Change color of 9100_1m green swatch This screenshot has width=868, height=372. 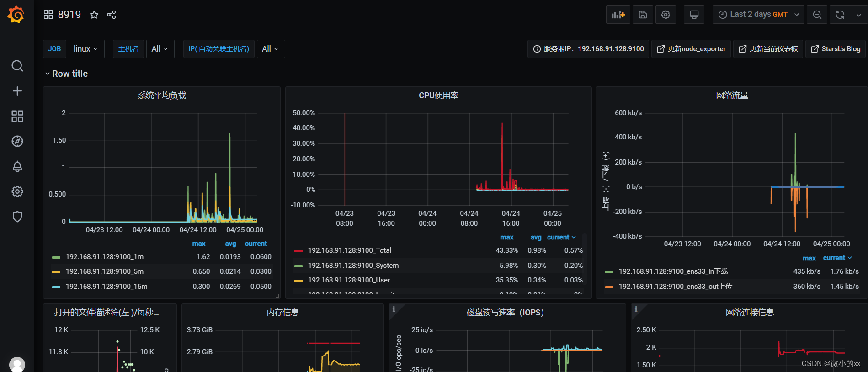56,257
